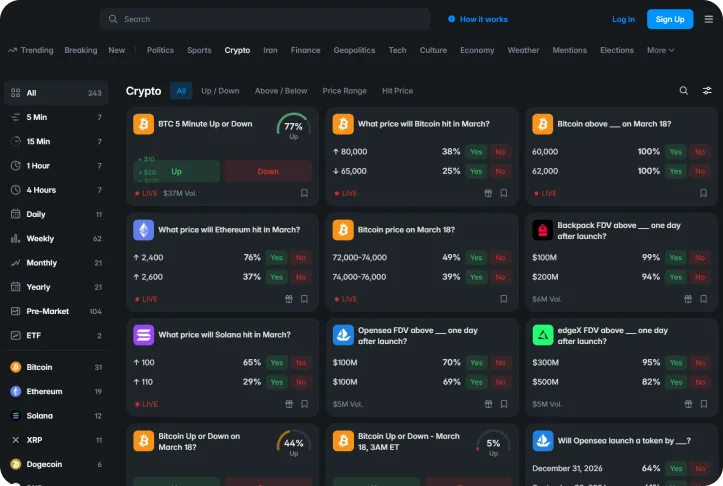Screen dimensions: 723x486
Task: Open the hamburger menu icon
Action: 709,19
